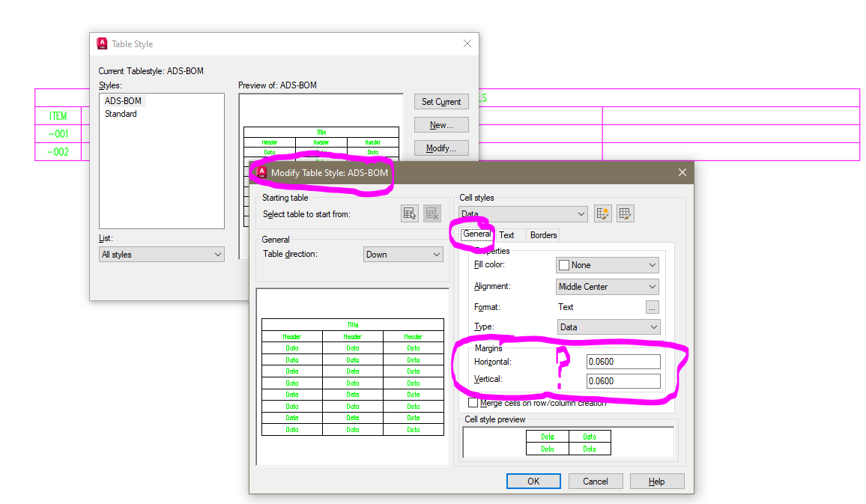Click the remove starting table icon
Viewport: 866px width, 504px height.
point(432,213)
